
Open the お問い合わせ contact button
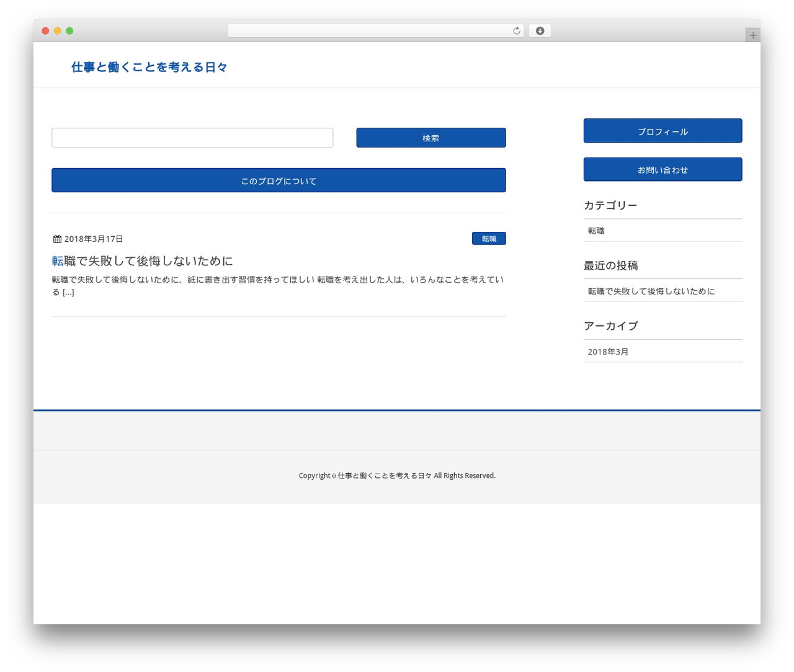coord(662,169)
